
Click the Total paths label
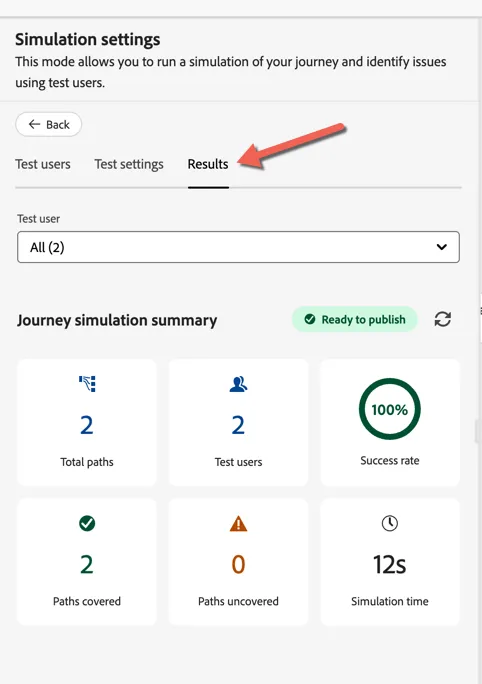tap(87, 462)
